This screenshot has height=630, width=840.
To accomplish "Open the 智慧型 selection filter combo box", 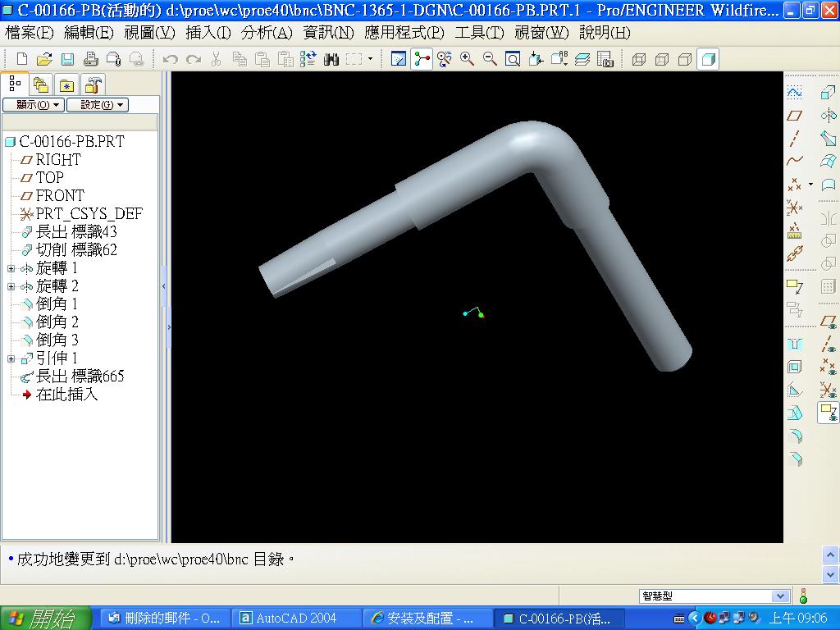I will coord(714,596).
